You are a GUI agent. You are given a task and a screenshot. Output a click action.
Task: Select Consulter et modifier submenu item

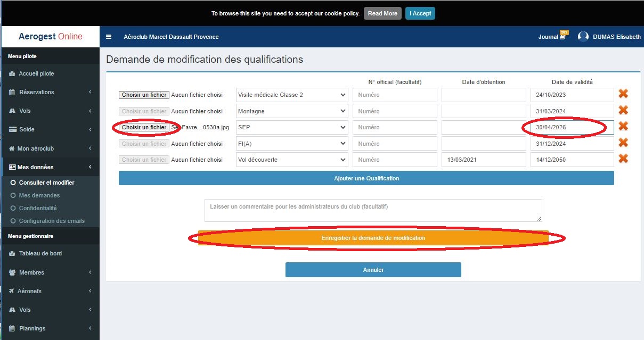46,183
